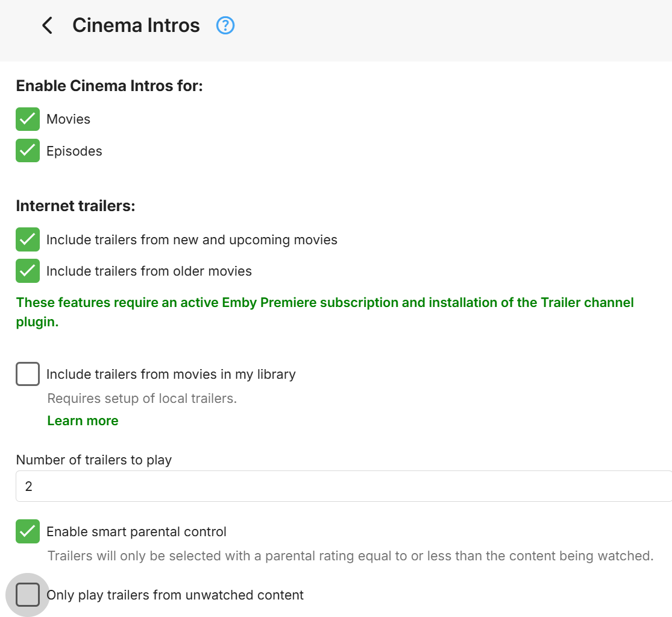Check Only play trailers from unwatched content
This screenshot has width=672, height=617.
28,595
